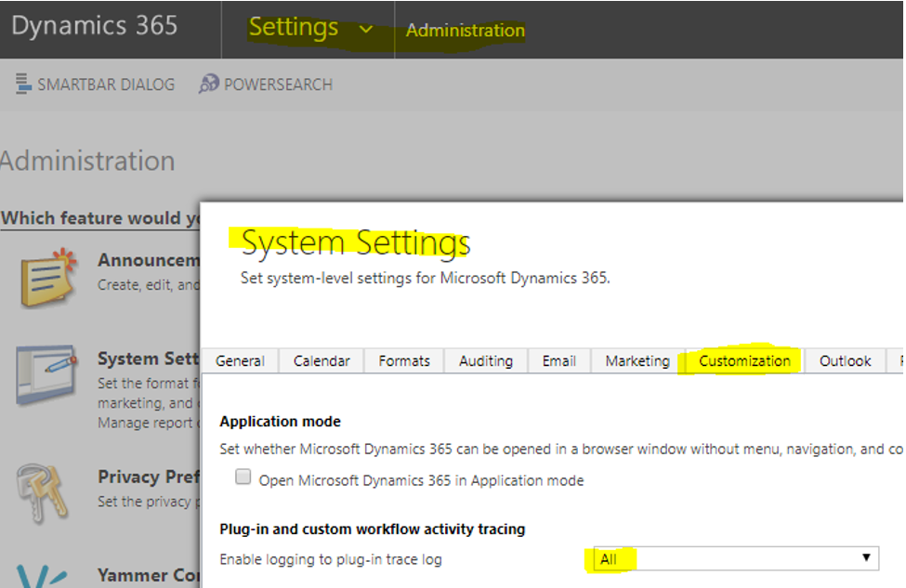The width and height of the screenshot is (906, 588).
Task: Click Administration in the navigation bar
Action: 466,30
